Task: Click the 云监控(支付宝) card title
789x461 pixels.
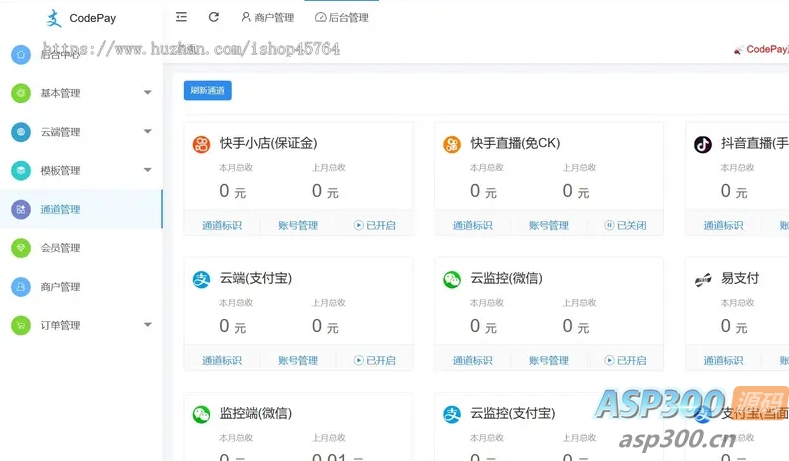Action: pyautogui.click(x=513, y=413)
